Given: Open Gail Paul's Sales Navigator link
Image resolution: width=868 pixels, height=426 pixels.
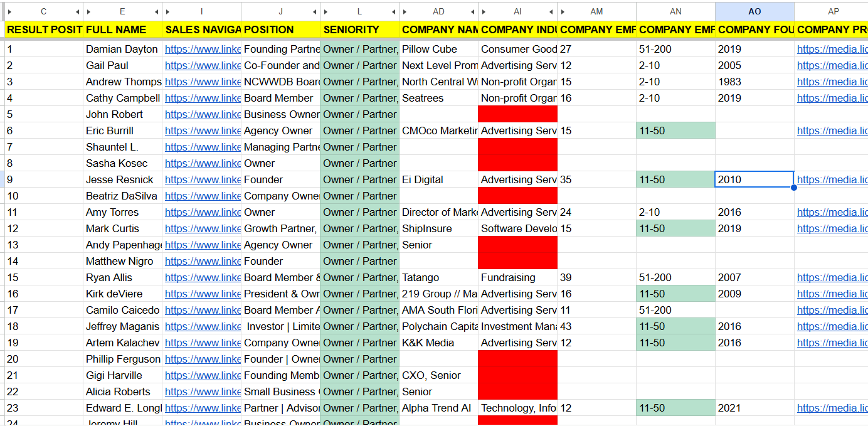Looking at the screenshot, I should 203,65.
